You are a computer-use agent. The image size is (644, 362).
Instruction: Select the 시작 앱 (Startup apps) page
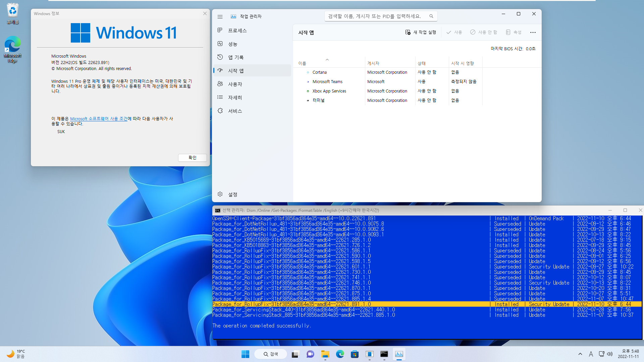(x=252, y=71)
